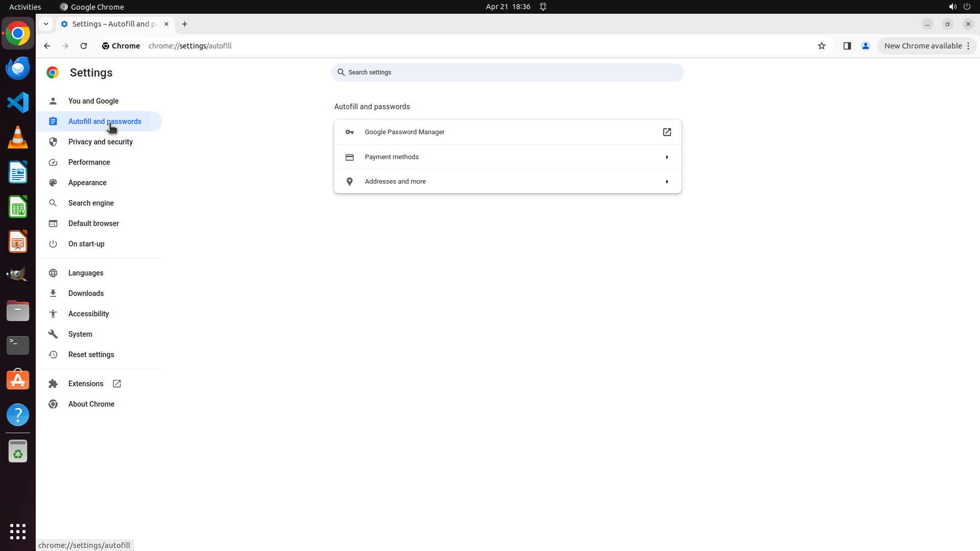Open tab search dropdown arrow
This screenshot has height=551, width=980.
pyautogui.click(x=46, y=24)
